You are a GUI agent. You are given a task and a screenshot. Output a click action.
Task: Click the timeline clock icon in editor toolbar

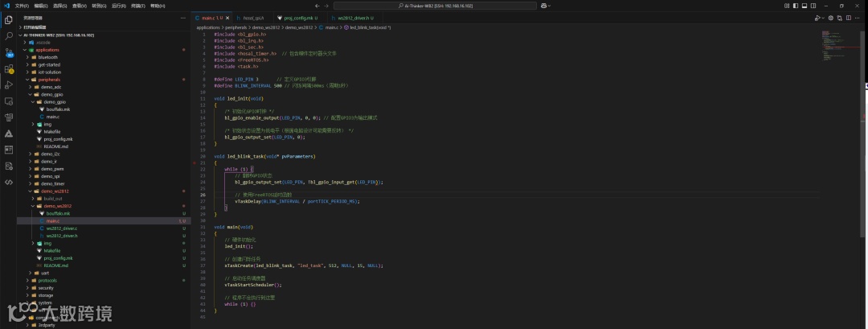click(831, 18)
